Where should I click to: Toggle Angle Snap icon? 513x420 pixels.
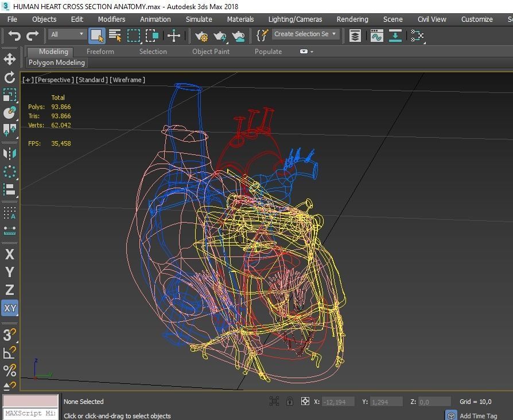coord(10,353)
